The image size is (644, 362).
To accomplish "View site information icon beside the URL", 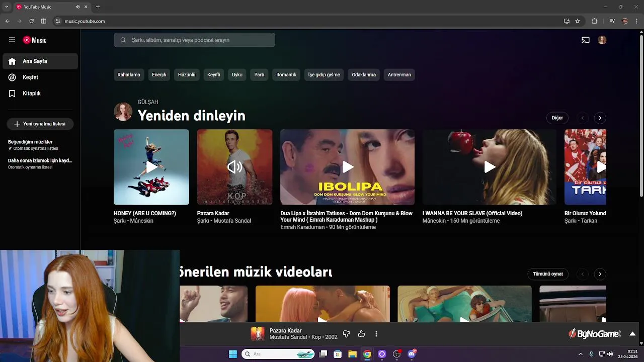I will point(58,21).
